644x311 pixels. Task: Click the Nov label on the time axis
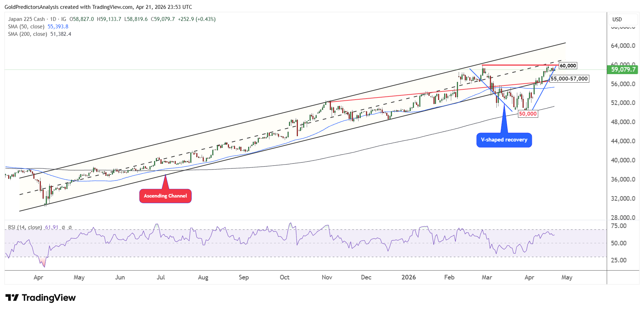click(327, 277)
